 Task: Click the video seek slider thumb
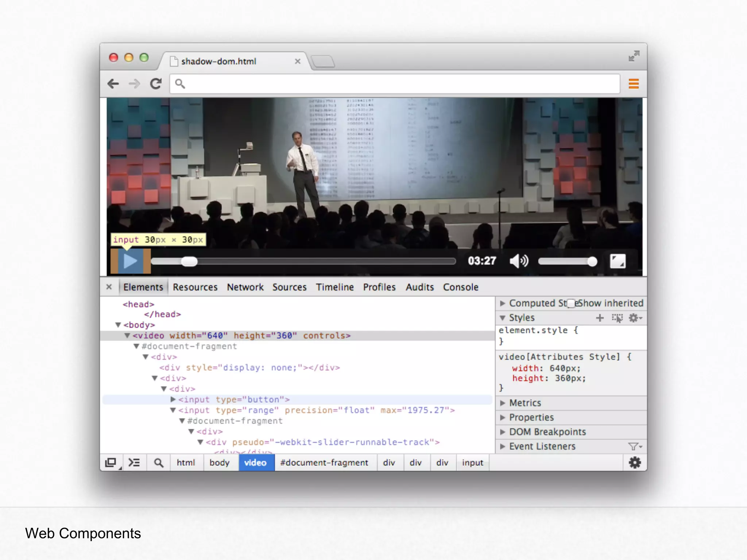pos(189,261)
